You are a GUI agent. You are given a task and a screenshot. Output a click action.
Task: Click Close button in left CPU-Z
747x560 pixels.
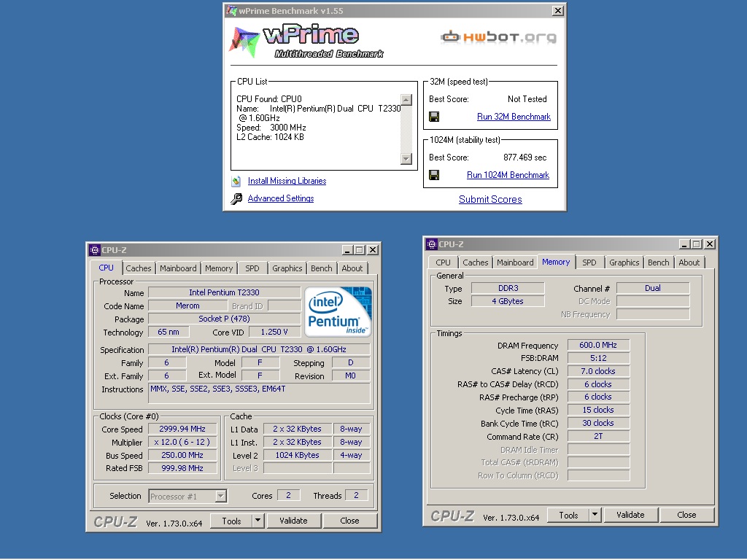coord(349,521)
